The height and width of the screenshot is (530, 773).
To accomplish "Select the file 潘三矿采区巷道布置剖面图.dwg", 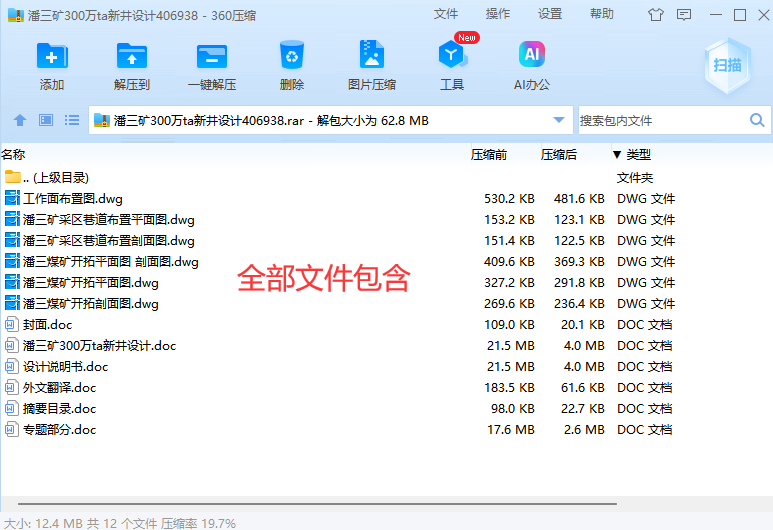I will [109, 241].
